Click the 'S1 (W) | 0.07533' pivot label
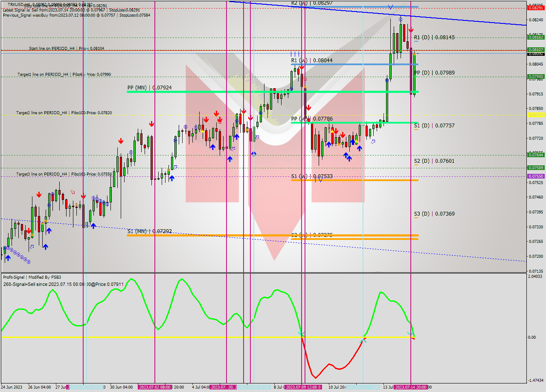This screenshot has height=392, width=546. [x=312, y=176]
